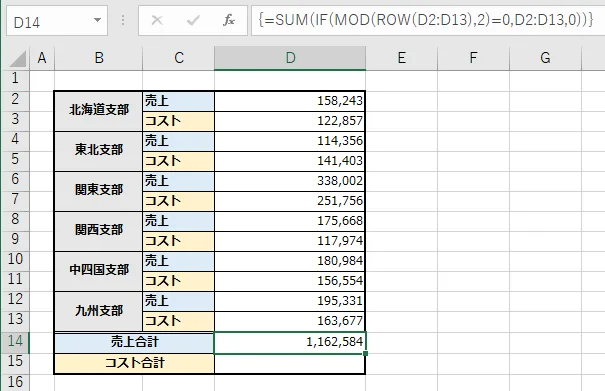Screen dimensions: 605x391
Task: Select the cell with value 122,857
Action: pyautogui.click(x=290, y=122)
